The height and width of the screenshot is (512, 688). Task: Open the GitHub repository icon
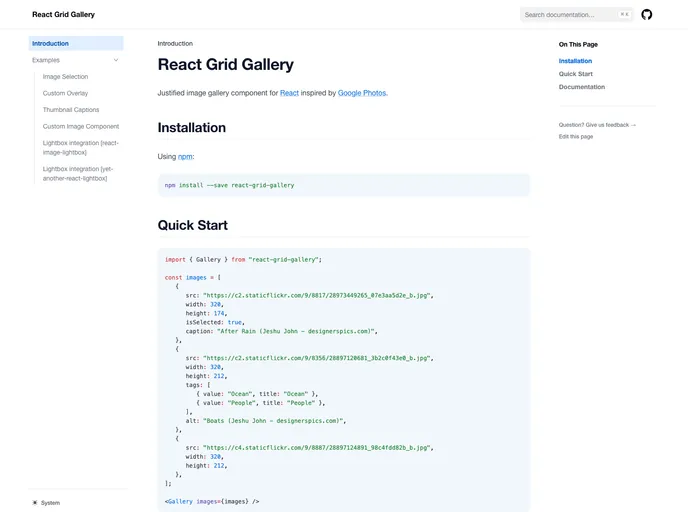point(646,14)
